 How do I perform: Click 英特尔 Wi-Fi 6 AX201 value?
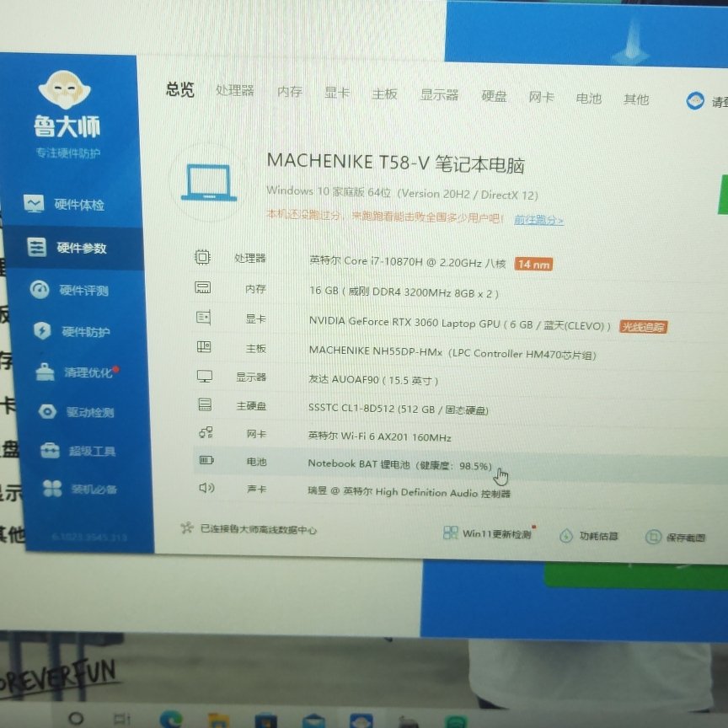tap(379, 436)
